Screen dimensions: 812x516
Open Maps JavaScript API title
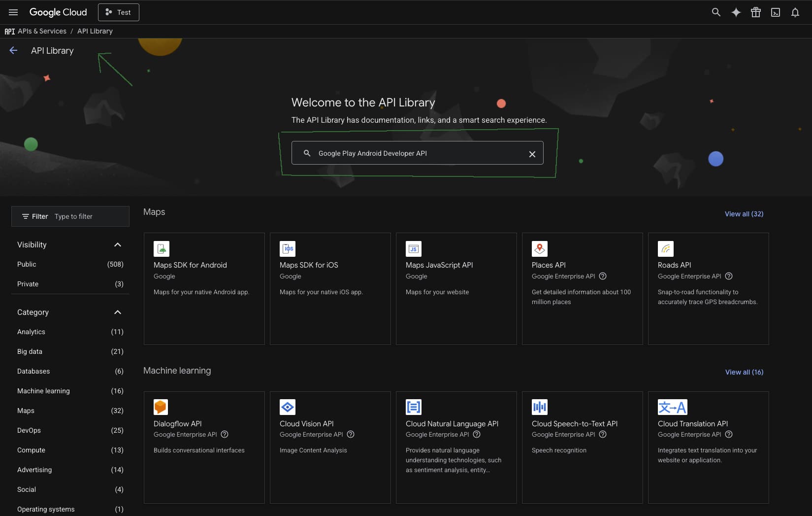click(439, 265)
